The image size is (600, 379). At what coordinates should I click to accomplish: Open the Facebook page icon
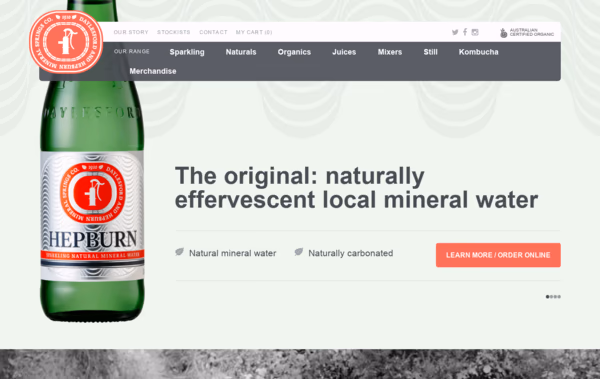(x=465, y=32)
